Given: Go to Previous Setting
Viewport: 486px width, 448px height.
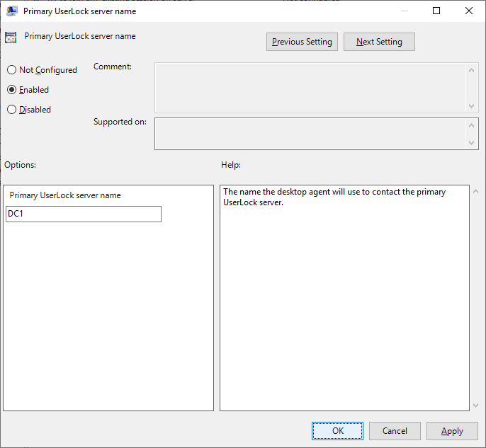Looking at the screenshot, I should [x=302, y=42].
